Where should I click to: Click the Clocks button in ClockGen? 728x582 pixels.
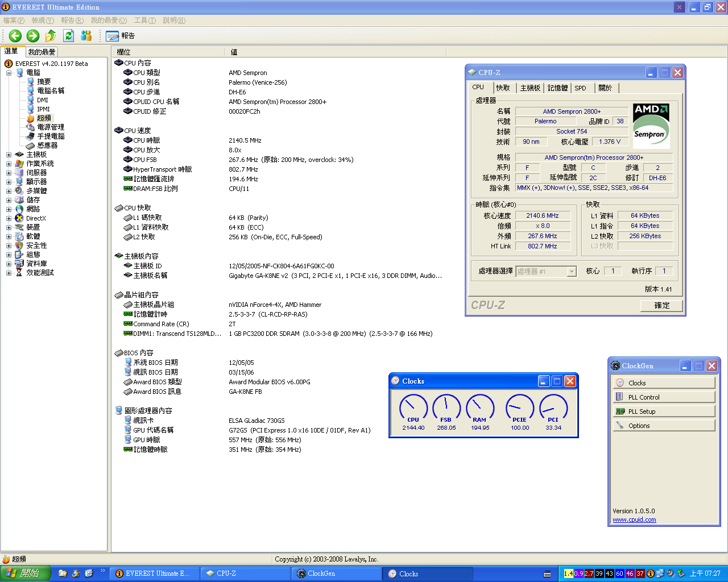pyautogui.click(x=664, y=383)
